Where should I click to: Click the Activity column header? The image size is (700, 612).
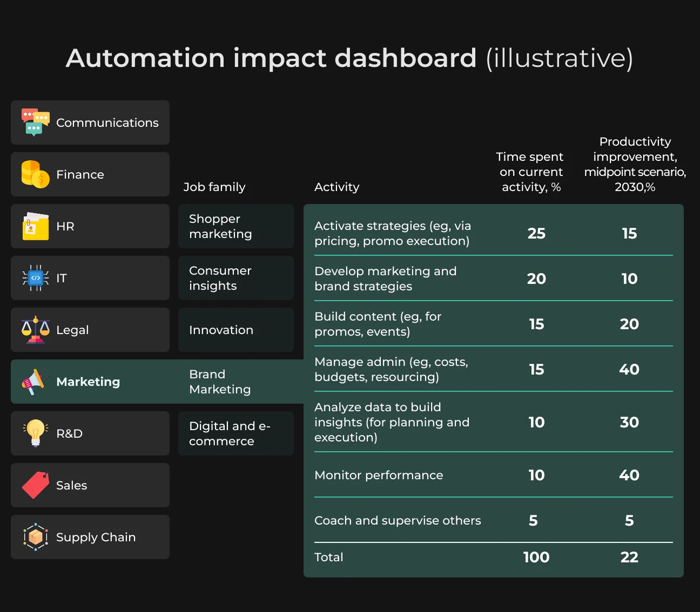(336, 187)
